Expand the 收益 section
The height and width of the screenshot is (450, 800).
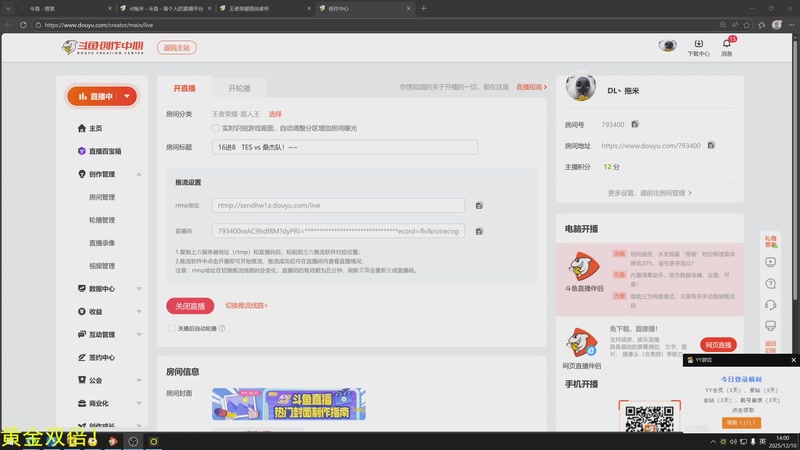point(139,312)
